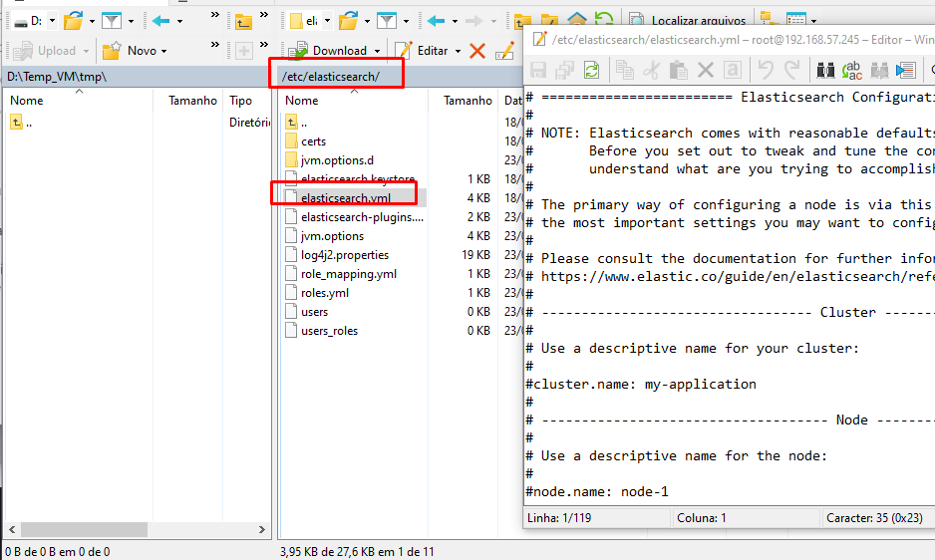Go back in remote panel history with blue arrow
The image size is (935, 560).
(x=437, y=21)
